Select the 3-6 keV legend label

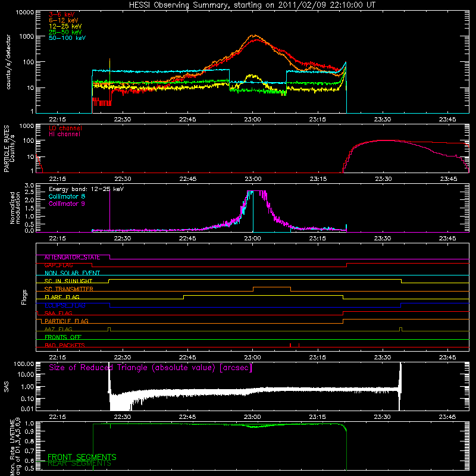pos(61,14)
